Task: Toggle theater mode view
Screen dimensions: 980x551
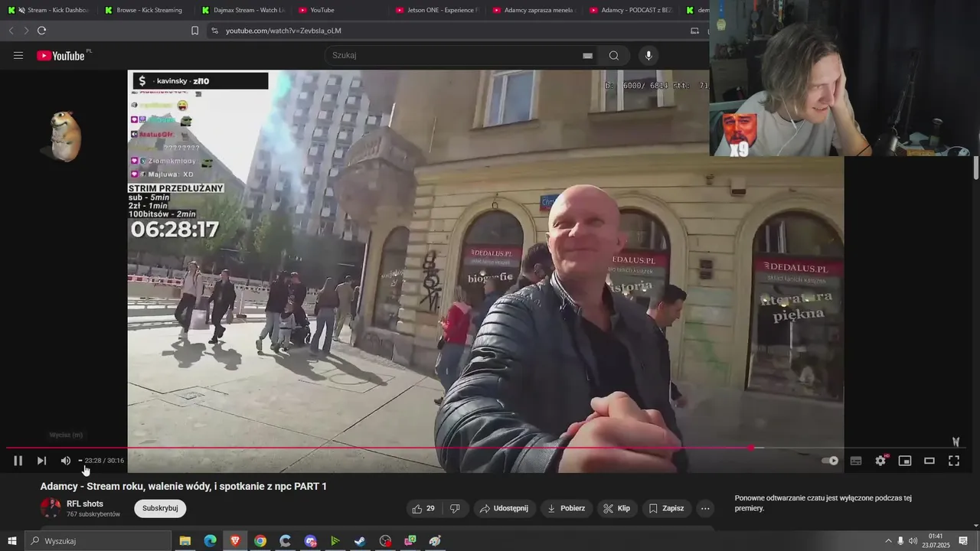Action: (x=929, y=461)
